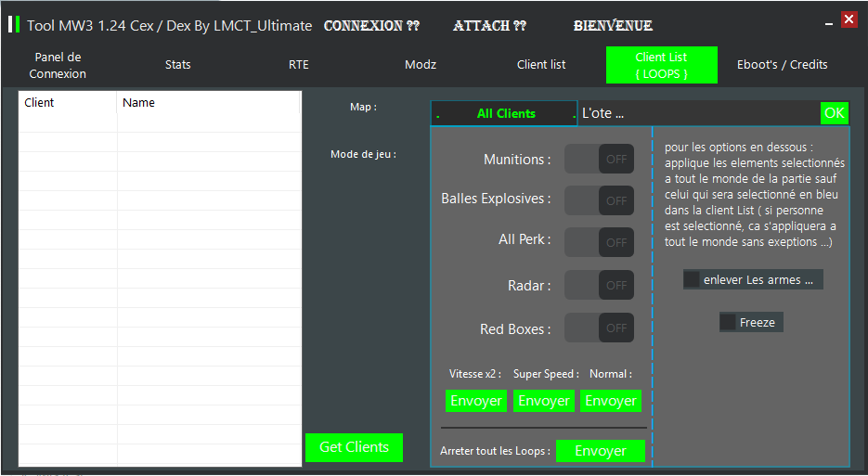The width and height of the screenshot is (868, 476).
Task: Click the CONNEXION ?? status label
Action: click(371, 25)
